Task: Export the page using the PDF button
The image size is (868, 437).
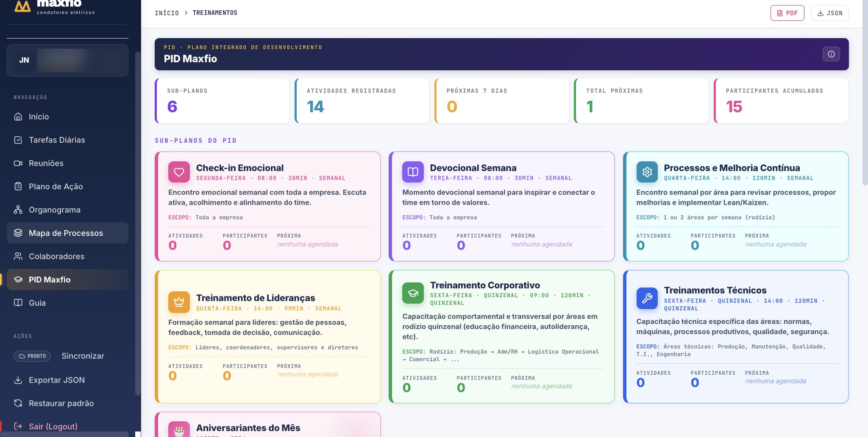Action: point(787,13)
